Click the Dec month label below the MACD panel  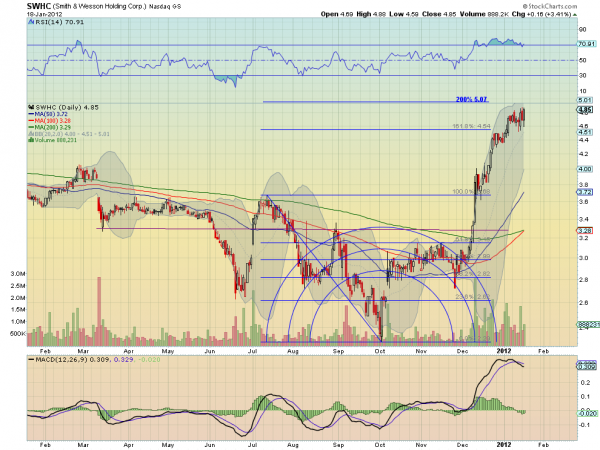pyautogui.click(x=463, y=445)
